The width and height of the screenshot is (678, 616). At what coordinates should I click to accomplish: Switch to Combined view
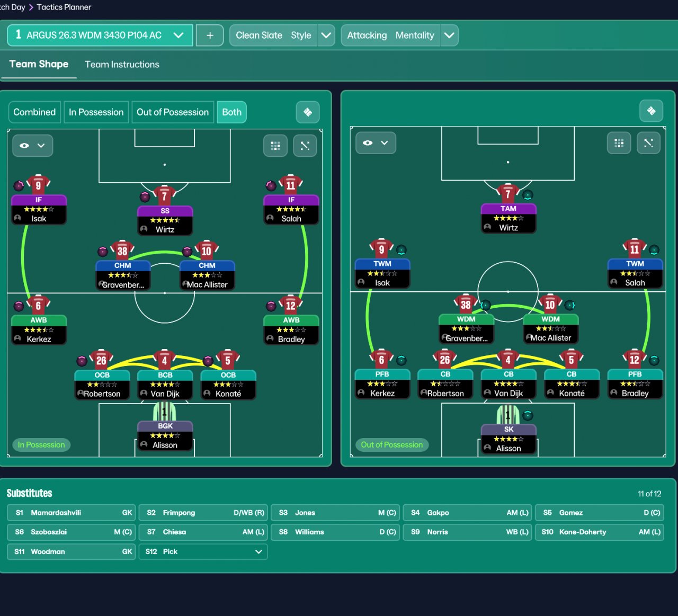point(34,112)
